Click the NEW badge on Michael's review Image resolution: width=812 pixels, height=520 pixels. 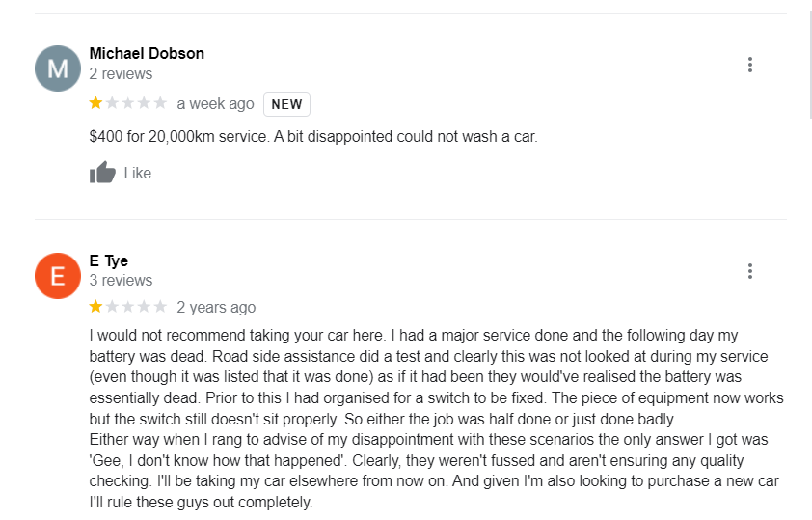click(x=286, y=104)
